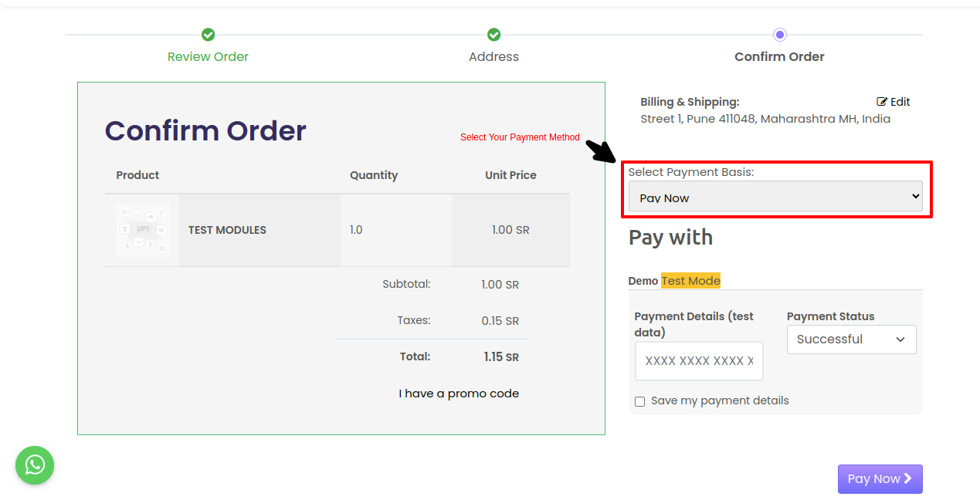Open the Select Payment Basis dropdown
The height and width of the screenshot is (500, 980).
(x=775, y=197)
